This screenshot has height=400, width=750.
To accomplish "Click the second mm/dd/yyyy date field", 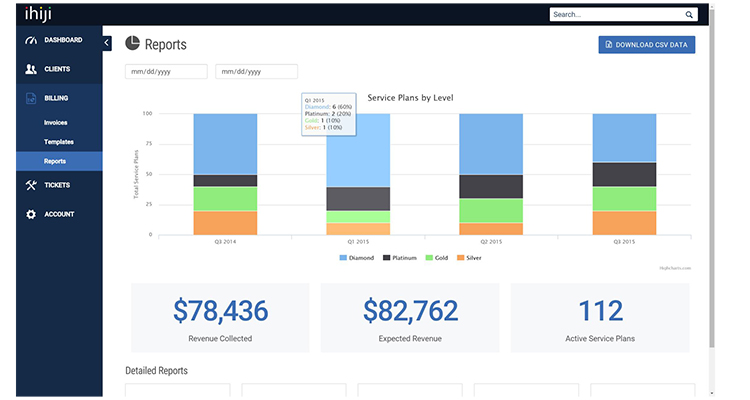I will [x=256, y=72].
